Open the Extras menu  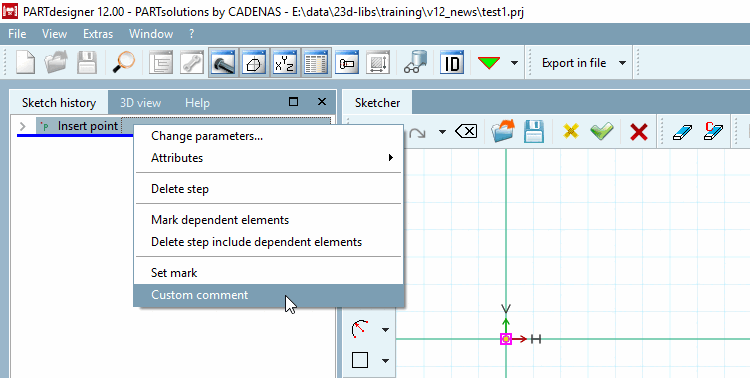click(98, 34)
